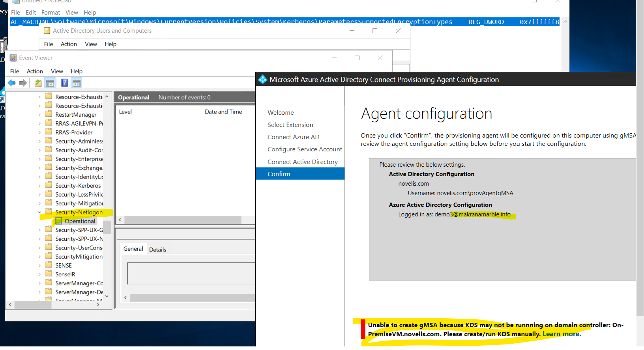644x350 pixels.
Task: Click the Operational log icon under Security-Netlogon
Action: (58, 221)
